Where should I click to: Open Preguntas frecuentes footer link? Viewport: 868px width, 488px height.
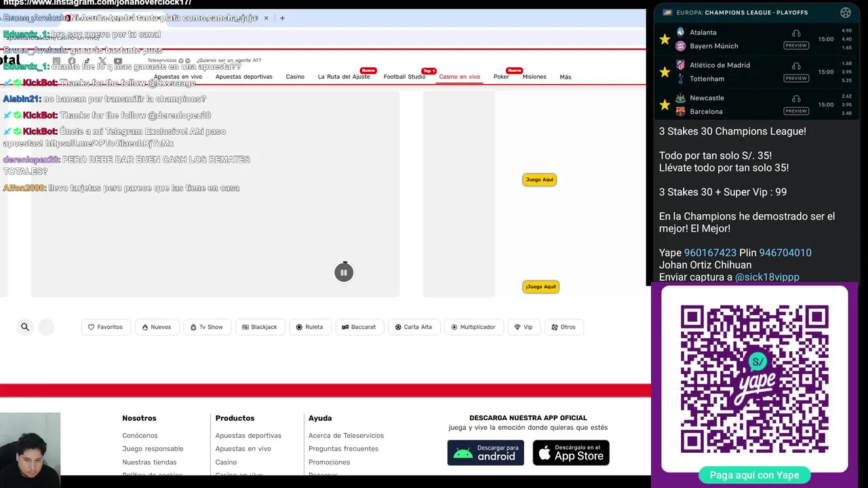click(x=343, y=449)
